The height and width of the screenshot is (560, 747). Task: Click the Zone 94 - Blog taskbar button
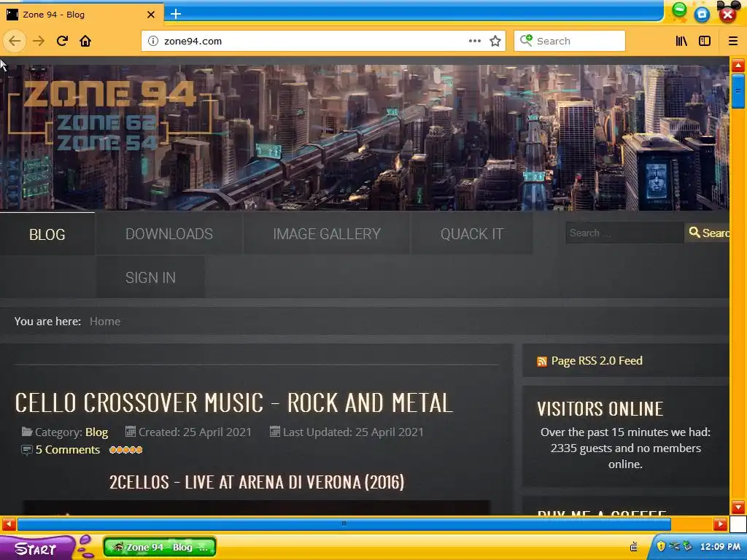160,547
